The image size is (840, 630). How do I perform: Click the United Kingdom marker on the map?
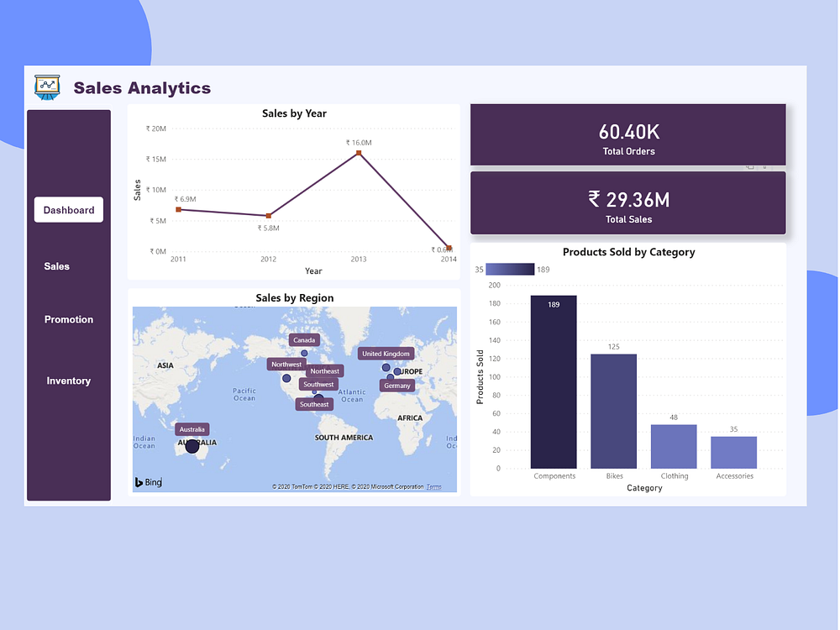[x=386, y=353]
